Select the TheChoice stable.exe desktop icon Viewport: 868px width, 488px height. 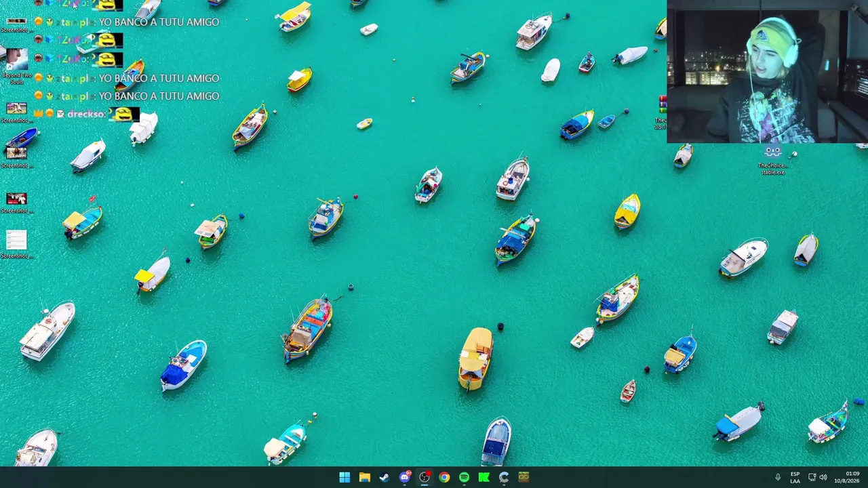point(772,160)
